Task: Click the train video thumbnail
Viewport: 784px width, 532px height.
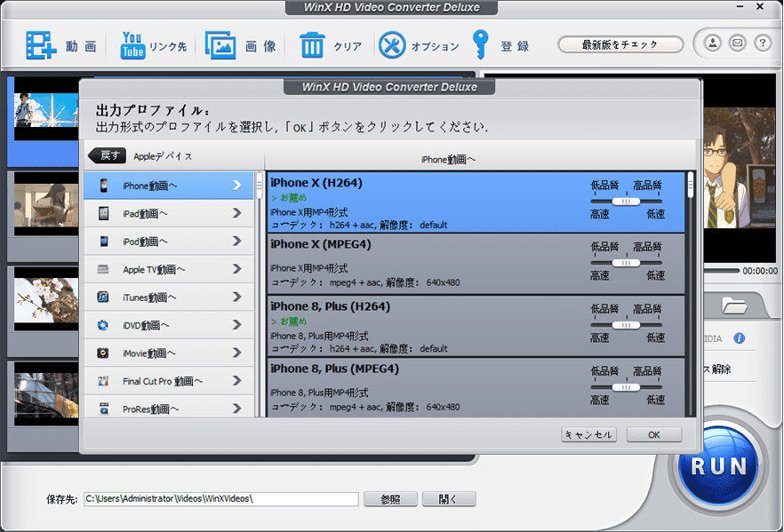Action: click(x=46, y=394)
